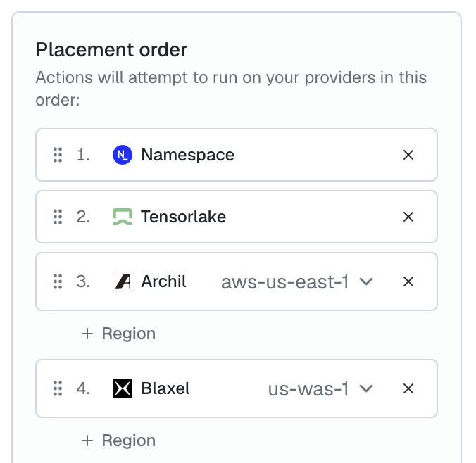This screenshot has height=463, width=476.
Task: Expand the chevron next to us-was-1
Action: (x=366, y=388)
